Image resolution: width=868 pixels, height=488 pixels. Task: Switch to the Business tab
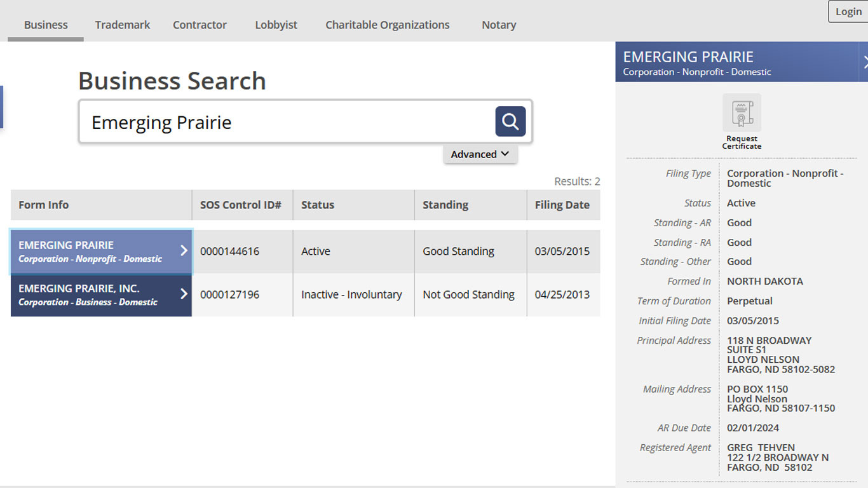point(46,25)
